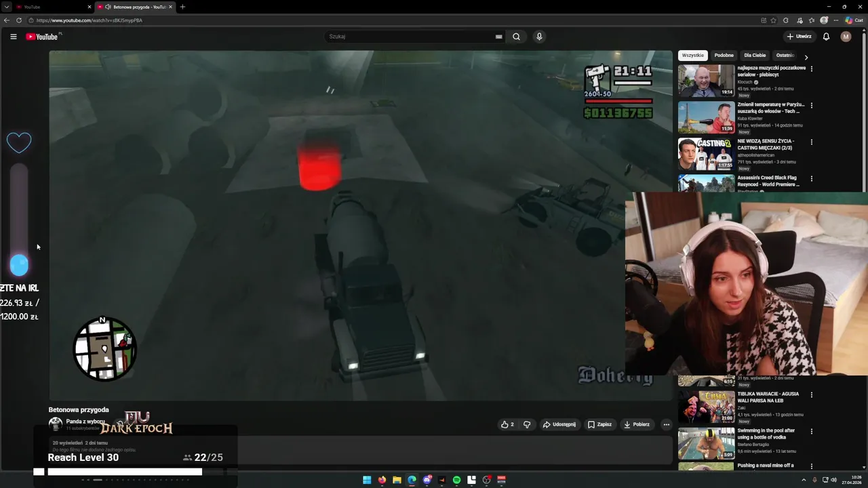The height and width of the screenshot is (488, 868).
Task: Open 'Zmienił temperaturę w Paryżu' video title
Action: 771,108
